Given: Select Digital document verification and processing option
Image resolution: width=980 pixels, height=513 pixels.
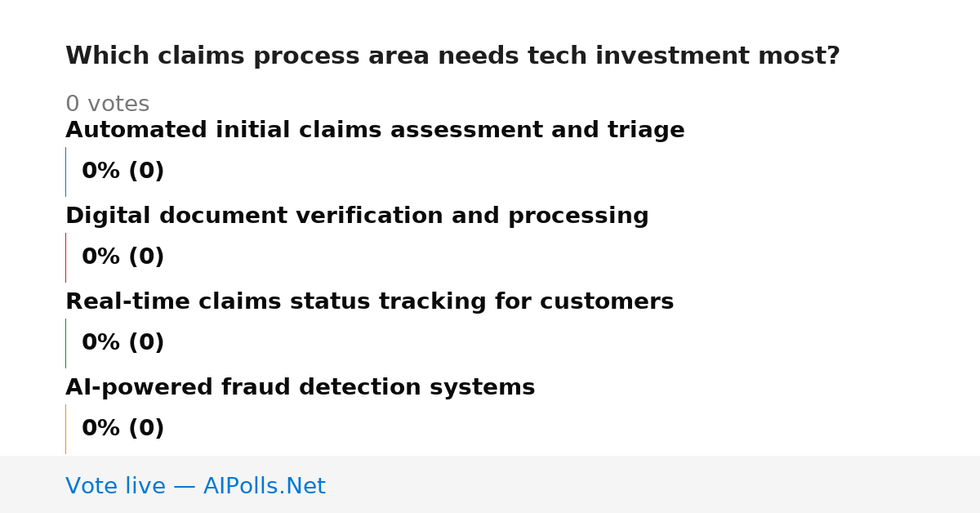Looking at the screenshot, I should [357, 216].
